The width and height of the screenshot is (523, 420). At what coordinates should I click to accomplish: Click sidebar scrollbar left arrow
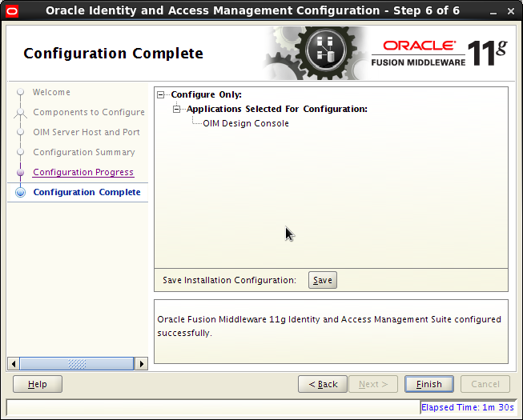pyautogui.click(x=14, y=364)
